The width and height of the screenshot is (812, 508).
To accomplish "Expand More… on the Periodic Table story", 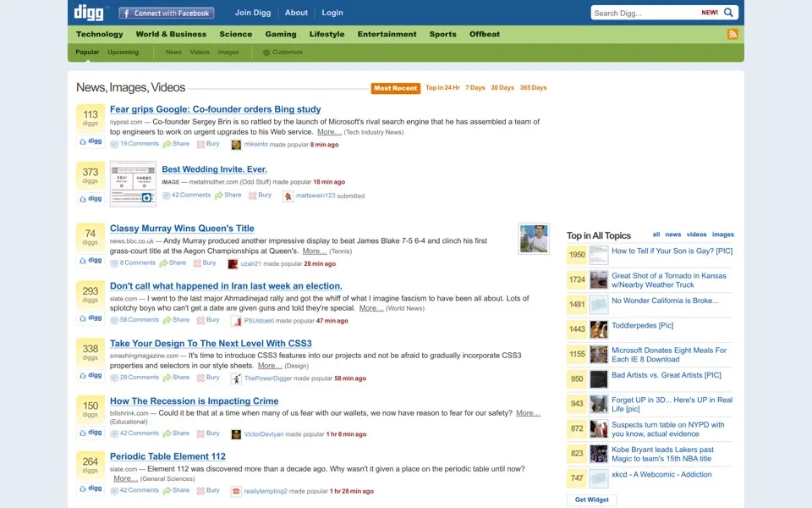I will (x=125, y=478).
